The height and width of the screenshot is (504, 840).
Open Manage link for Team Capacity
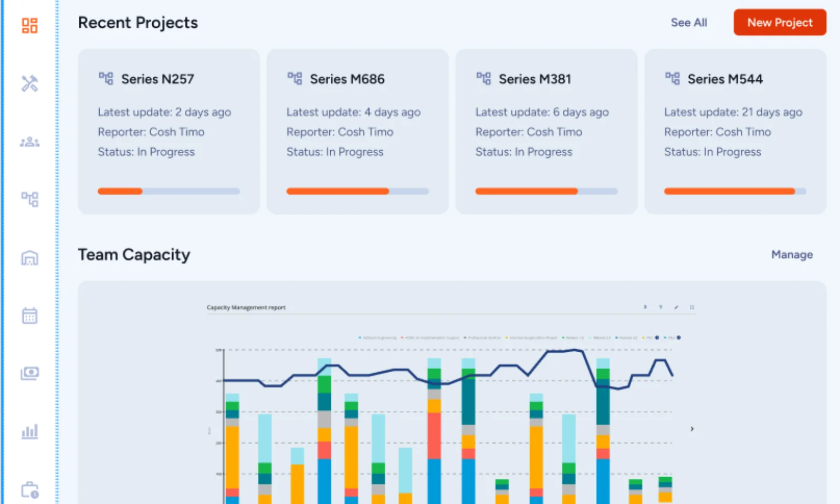pos(792,255)
